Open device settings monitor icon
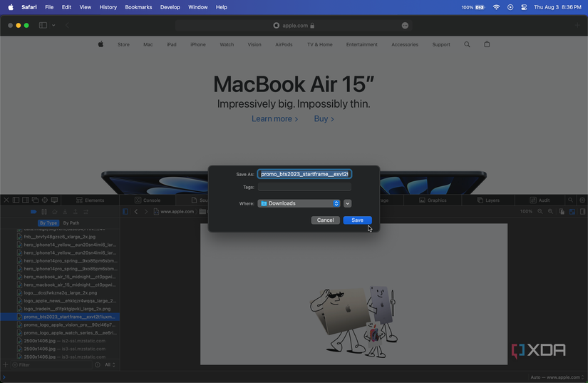Screen dimensions: 588x383 coord(55,200)
